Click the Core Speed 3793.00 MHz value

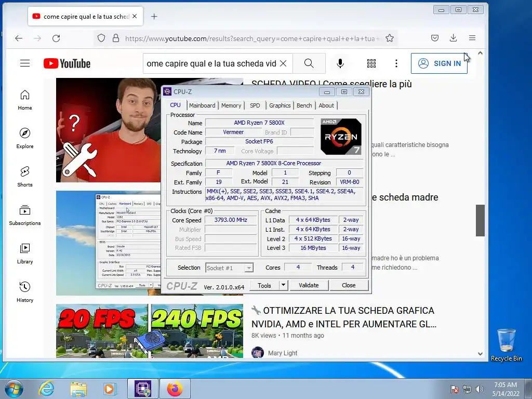(231, 220)
